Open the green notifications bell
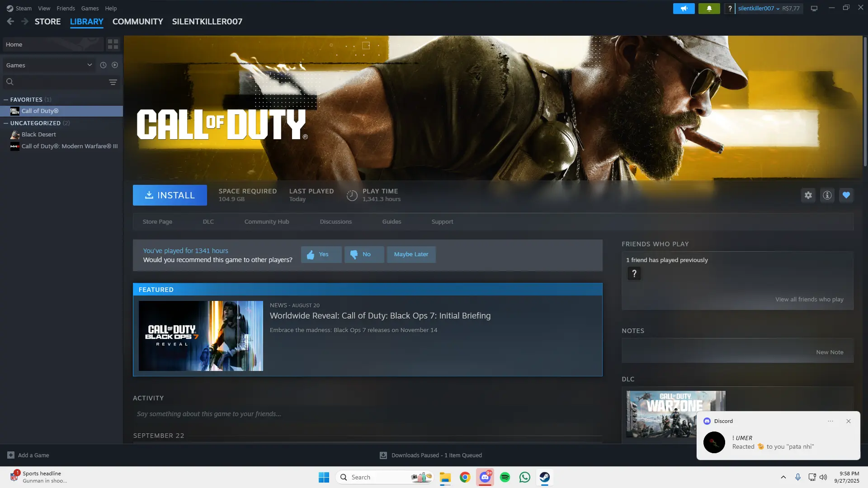 709,9
